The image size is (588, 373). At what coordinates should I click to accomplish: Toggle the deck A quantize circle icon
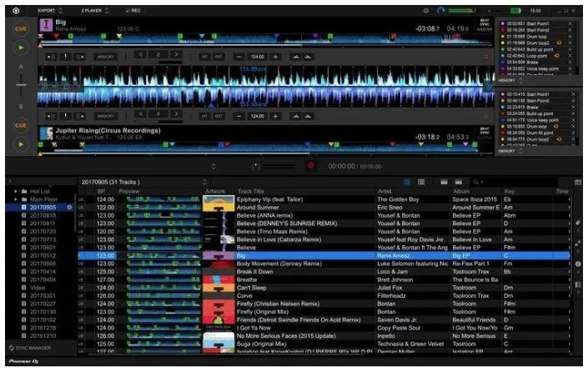[x=486, y=57]
